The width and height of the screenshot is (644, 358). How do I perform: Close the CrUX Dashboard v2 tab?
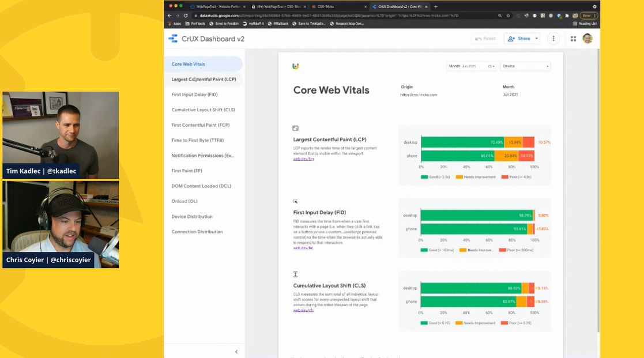(426, 6)
